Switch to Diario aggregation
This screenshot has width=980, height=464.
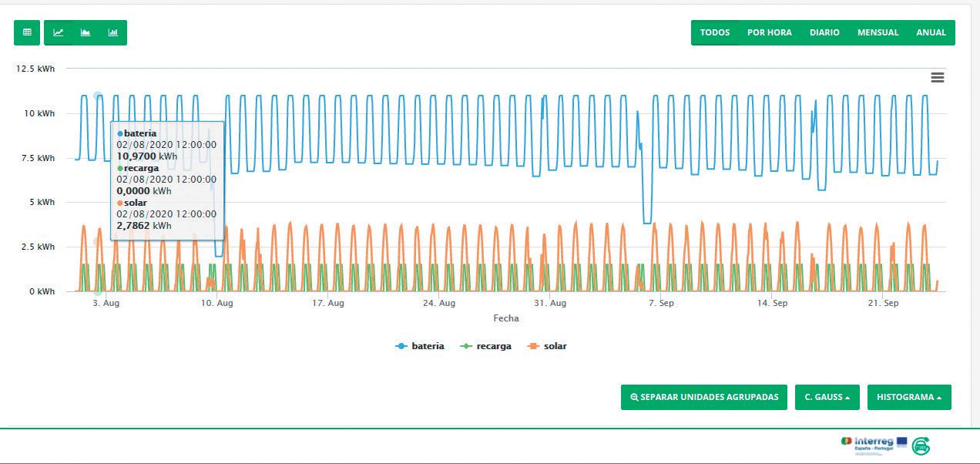click(x=824, y=32)
